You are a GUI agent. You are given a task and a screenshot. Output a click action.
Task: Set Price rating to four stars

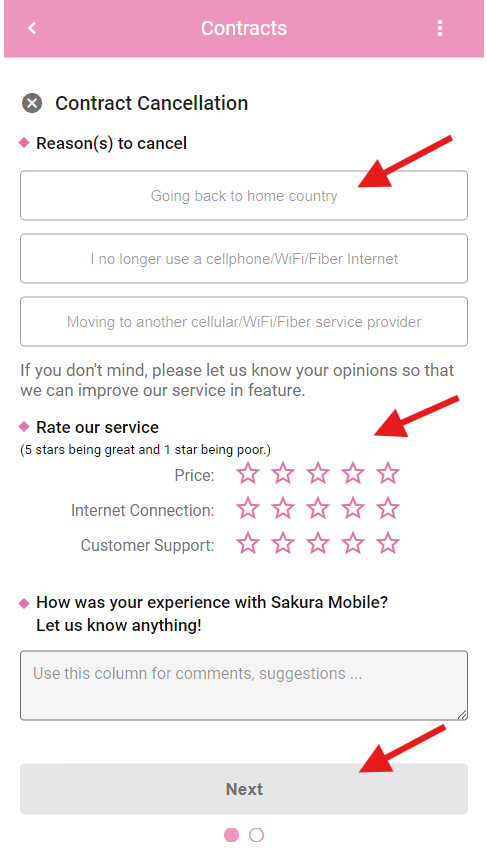click(353, 474)
